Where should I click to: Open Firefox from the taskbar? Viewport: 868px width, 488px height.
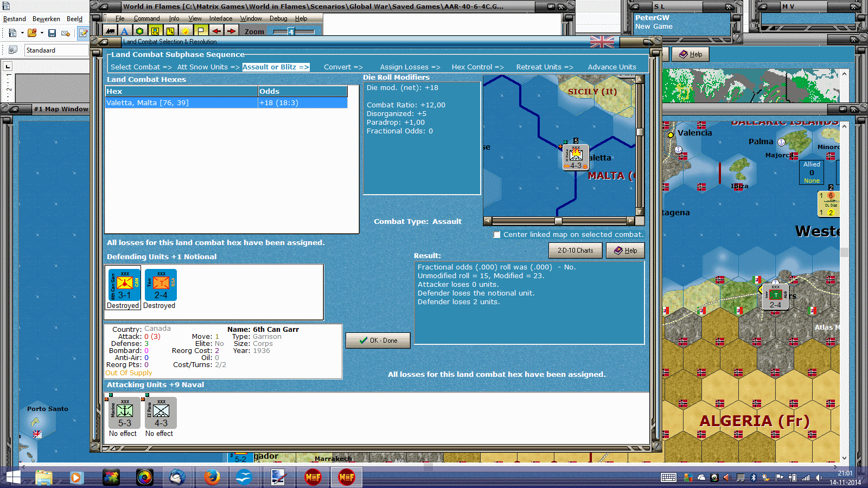click(212, 477)
